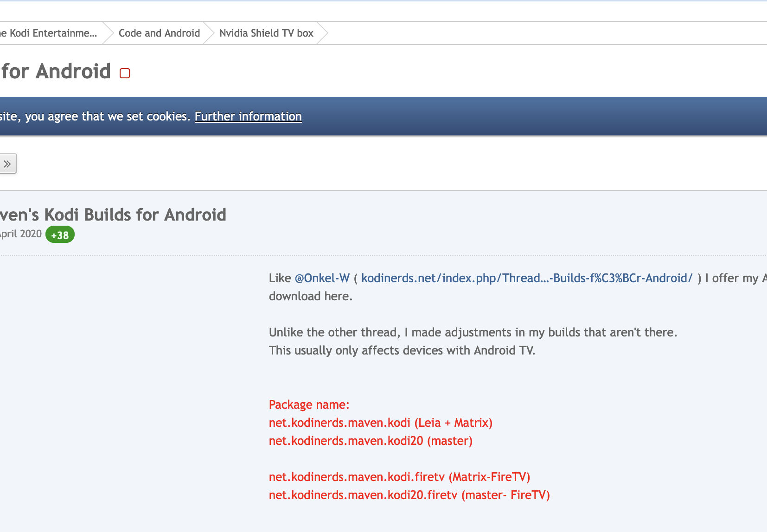
Task: Click net.kodinerds.maven.kodi20 (master) line
Action: coord(371,441)
